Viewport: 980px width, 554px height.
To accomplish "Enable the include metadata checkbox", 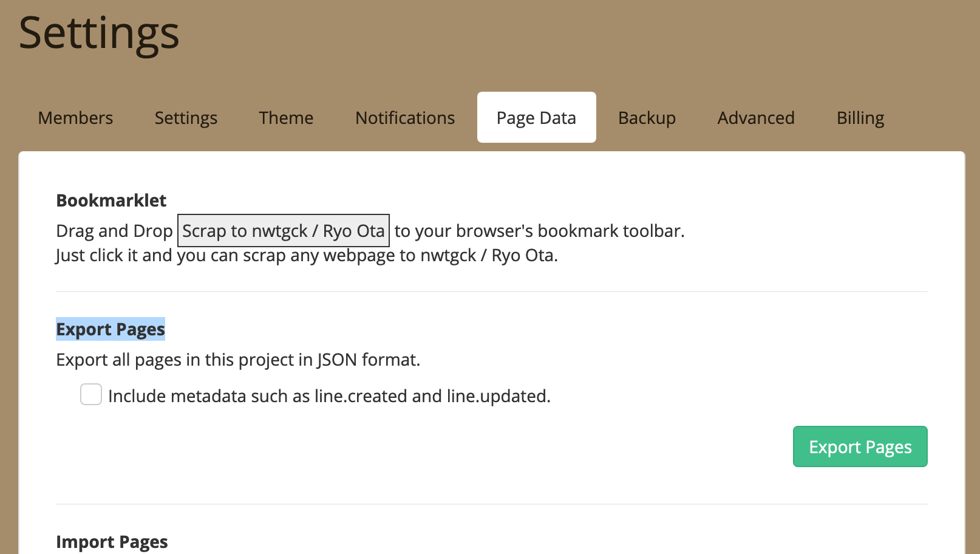I will tap(91, 394).
